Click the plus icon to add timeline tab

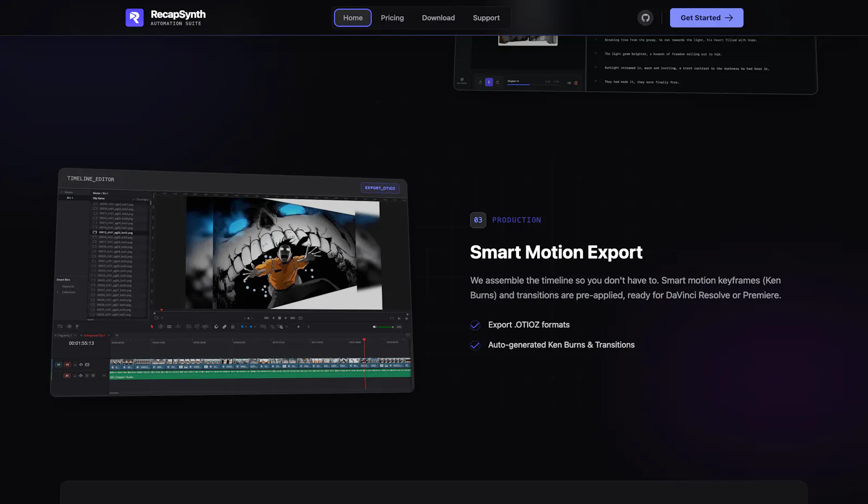[117, 335]
